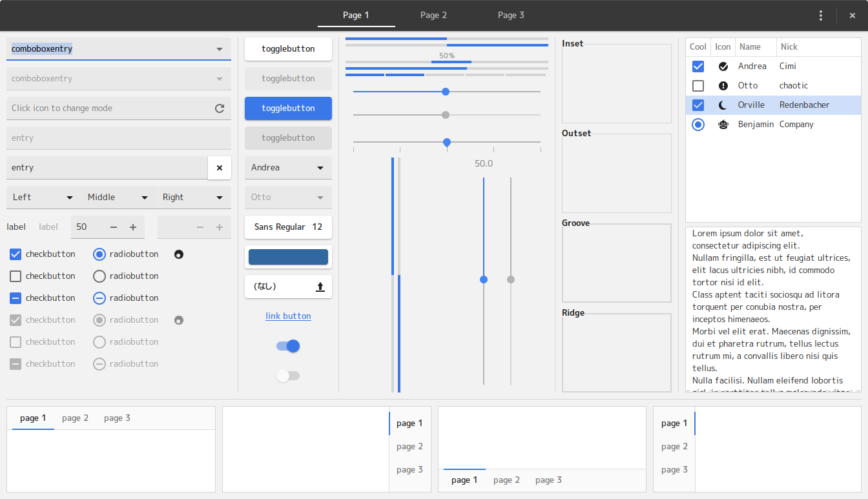Click the blue vertical slider handle at 50.0

[484, 280]
